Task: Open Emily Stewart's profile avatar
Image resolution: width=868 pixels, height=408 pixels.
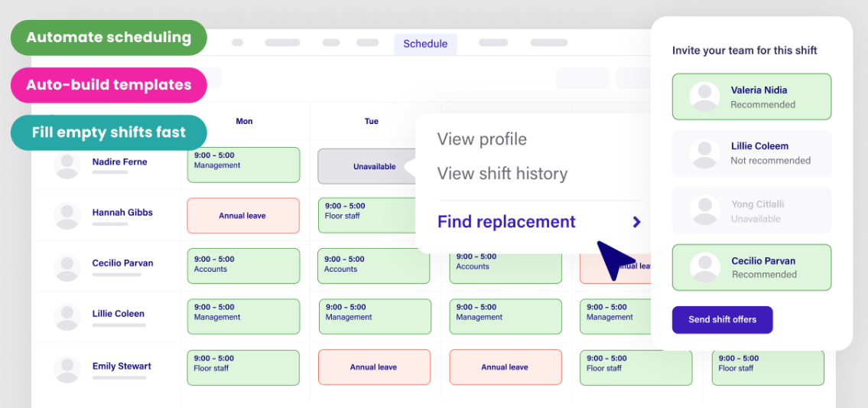Action: tap(67, 370)
